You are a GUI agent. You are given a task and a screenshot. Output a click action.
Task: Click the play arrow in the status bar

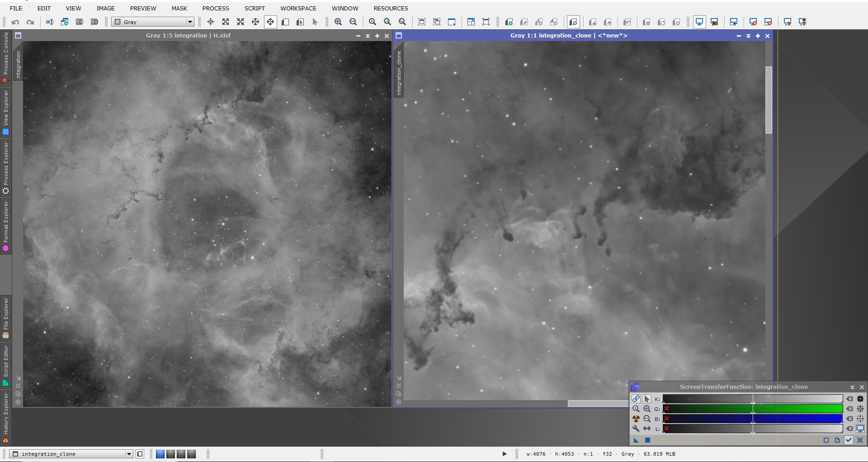click(505, 454)
